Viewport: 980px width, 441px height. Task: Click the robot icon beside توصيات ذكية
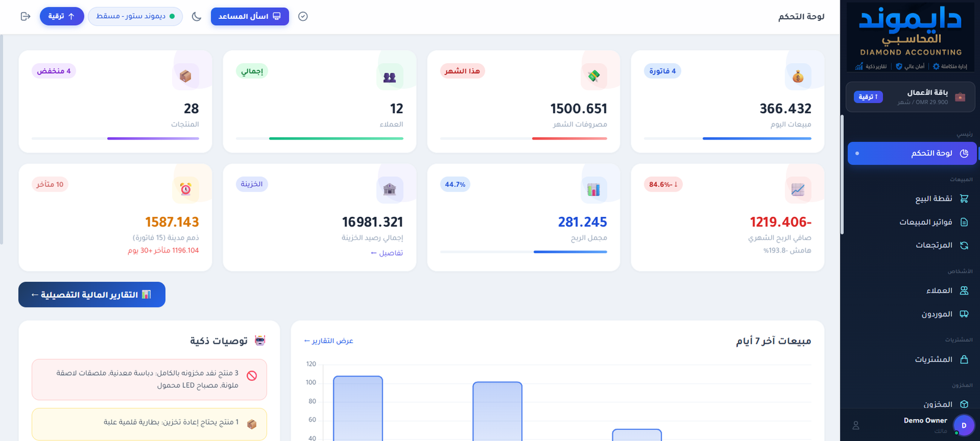click(260, 341)
